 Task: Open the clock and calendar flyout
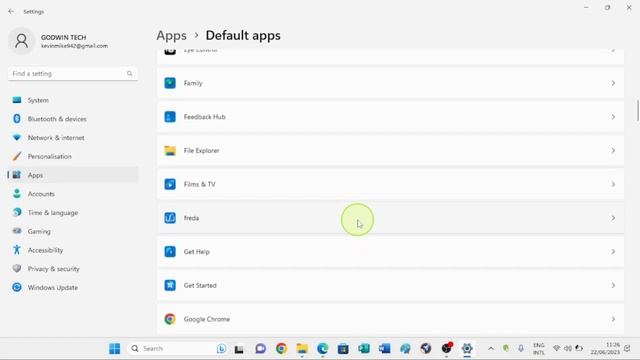[x=605, y=349]
